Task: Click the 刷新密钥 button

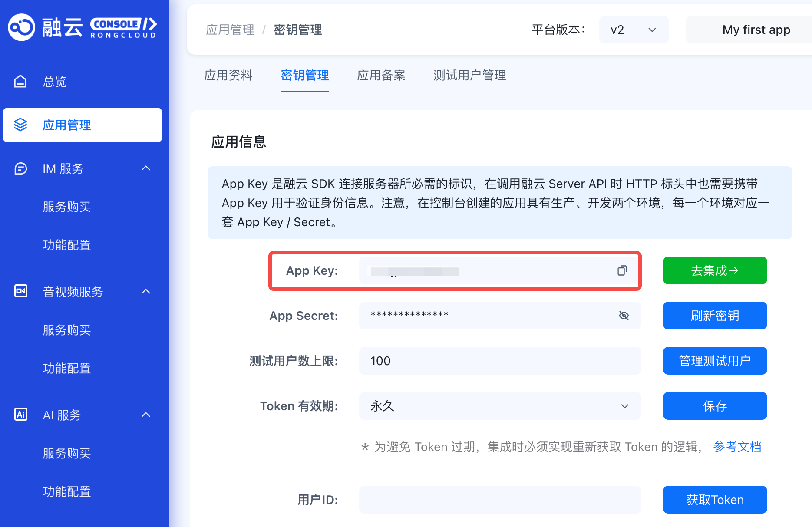Action: 714,316
